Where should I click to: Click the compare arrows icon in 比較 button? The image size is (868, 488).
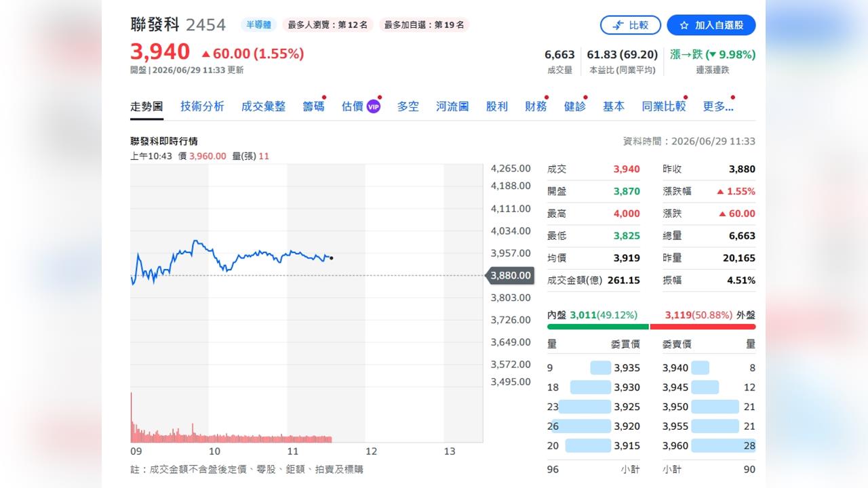coord(618,25)
